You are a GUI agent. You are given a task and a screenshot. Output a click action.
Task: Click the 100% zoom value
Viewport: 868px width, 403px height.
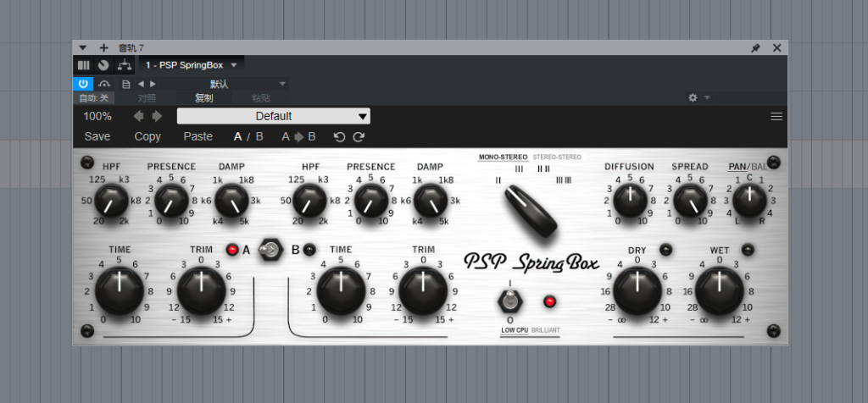(97, 116)
